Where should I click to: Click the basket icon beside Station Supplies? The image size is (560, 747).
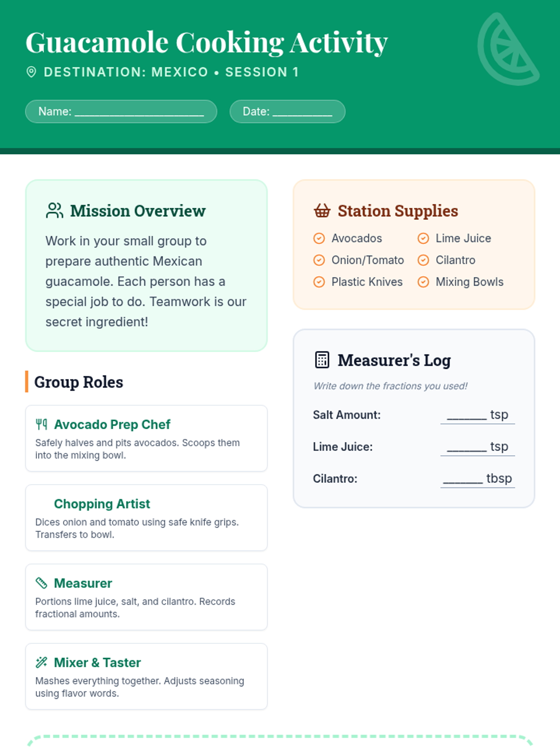pyautogui.click(x=322, y=211)
